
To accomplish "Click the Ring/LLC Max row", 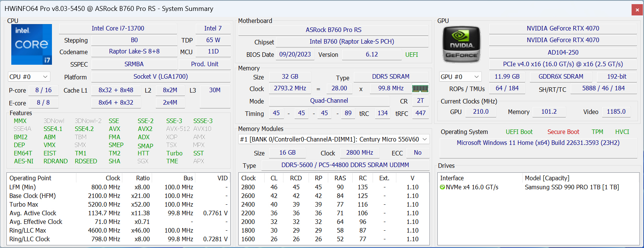I will point(119,231).
